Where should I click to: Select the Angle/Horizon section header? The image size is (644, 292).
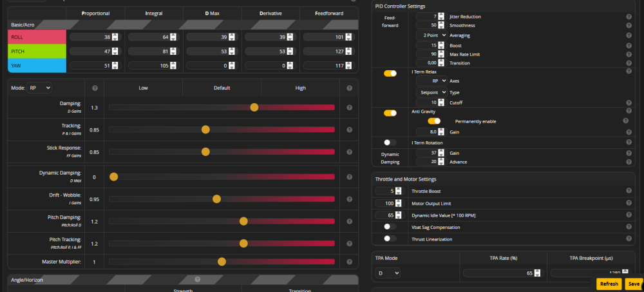point(27,280)
